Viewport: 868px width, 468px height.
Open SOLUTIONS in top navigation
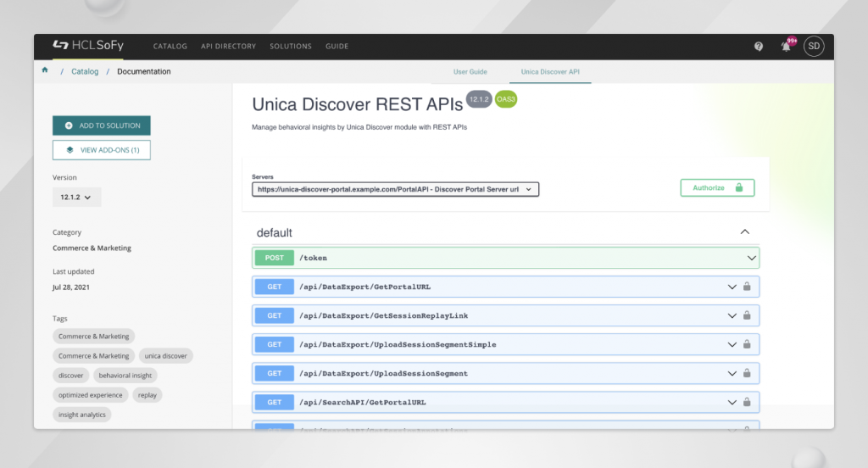click(291, 47)
